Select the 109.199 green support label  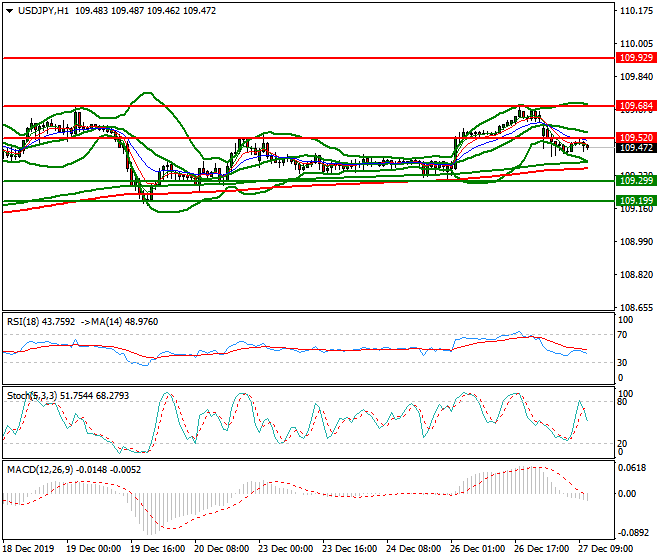pyautogui.click(x=636, y=200)
